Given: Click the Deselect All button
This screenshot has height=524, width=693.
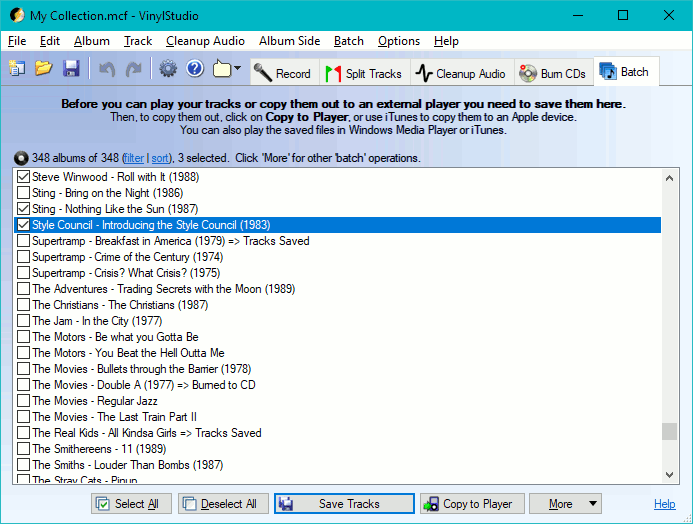Looking at the screenshot, I should pyautogui.click(x=223, y=504).
